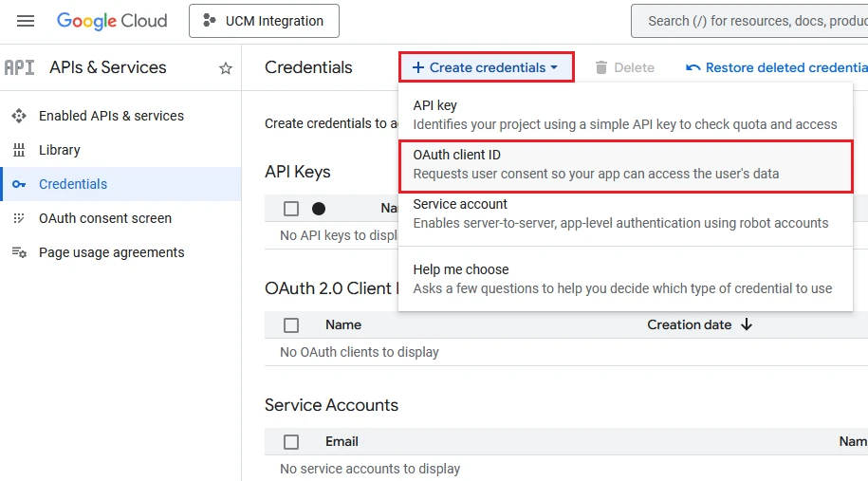Click the API Keys black status dot
Viewport: 868px width, 481px height.
click(319, 209)
